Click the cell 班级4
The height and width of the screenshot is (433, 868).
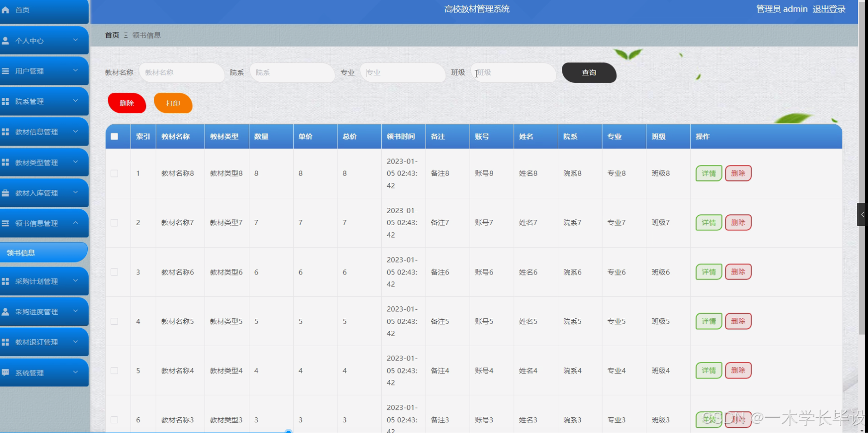[661, 371]
